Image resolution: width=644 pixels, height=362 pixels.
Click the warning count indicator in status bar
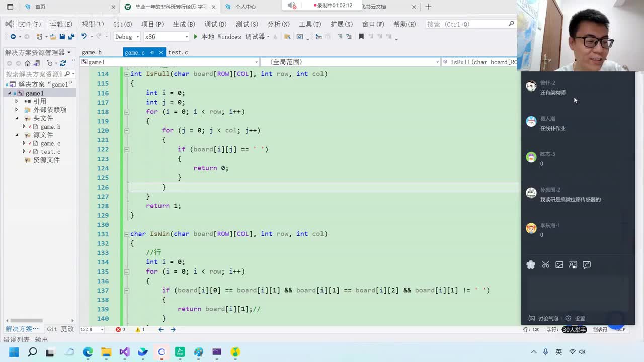[140, 330]
